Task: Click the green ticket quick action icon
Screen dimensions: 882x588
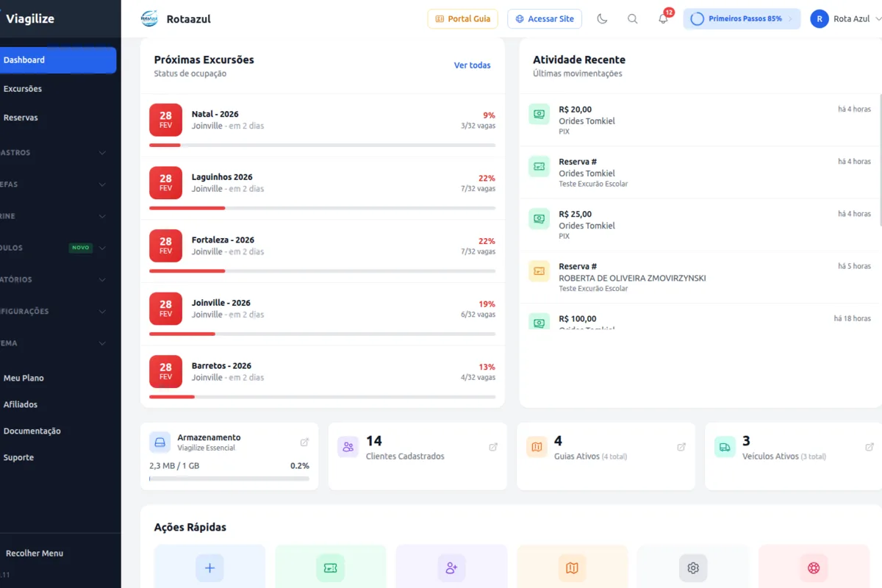Action: click(x=330, y=568)
